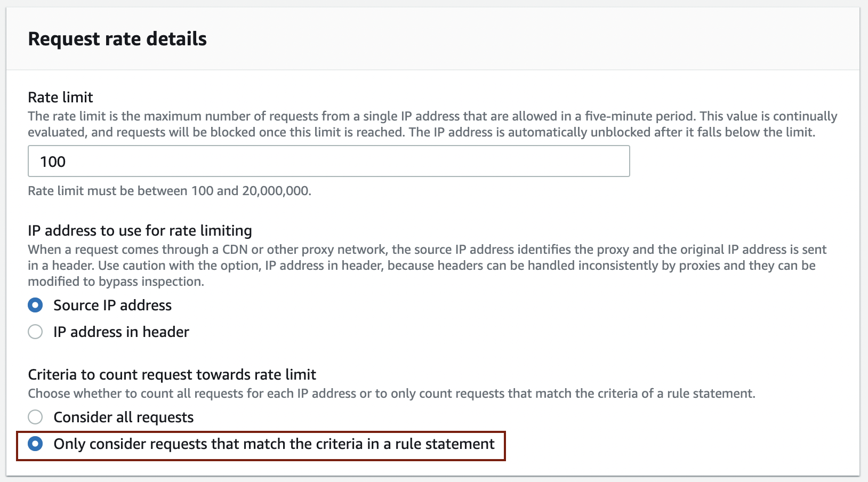
Task: Click the "Choose whether to count all requests" description
Action: tap(391, 393)
